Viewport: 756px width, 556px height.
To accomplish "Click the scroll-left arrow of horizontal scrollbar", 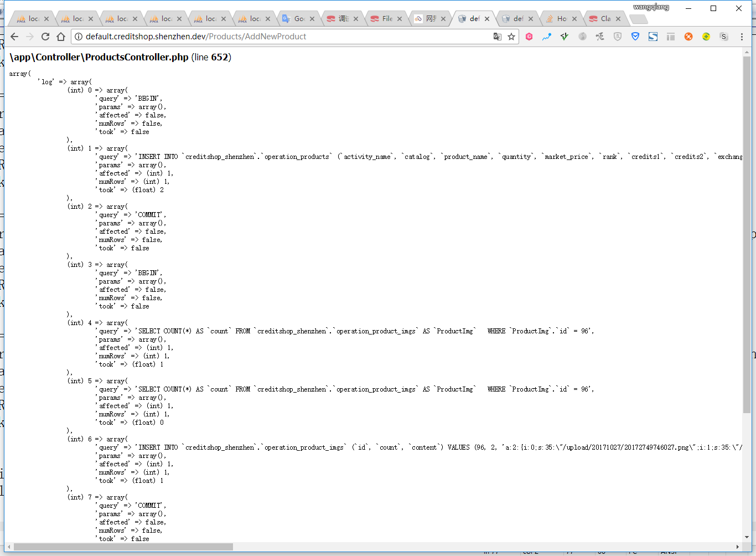I will click(9, 547).
